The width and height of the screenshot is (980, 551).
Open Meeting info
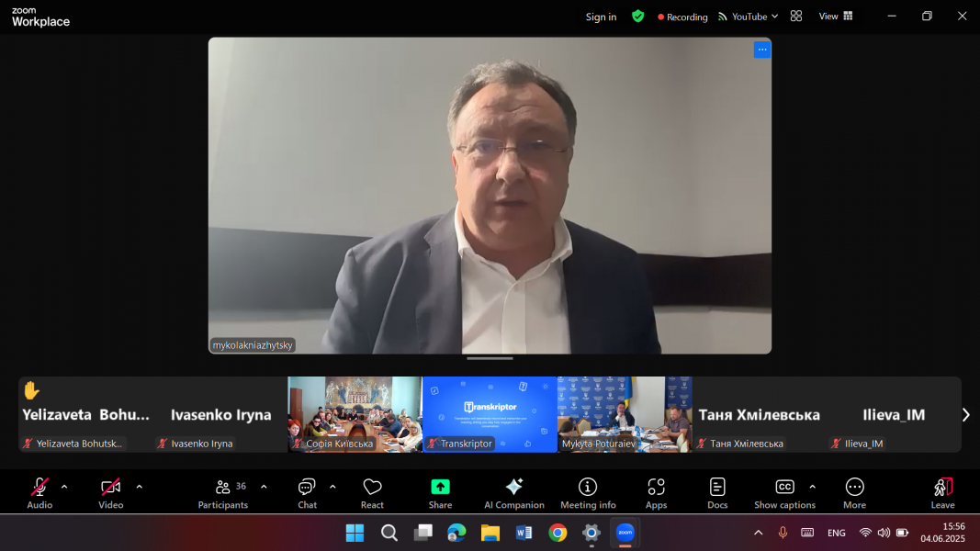[588, 492]
